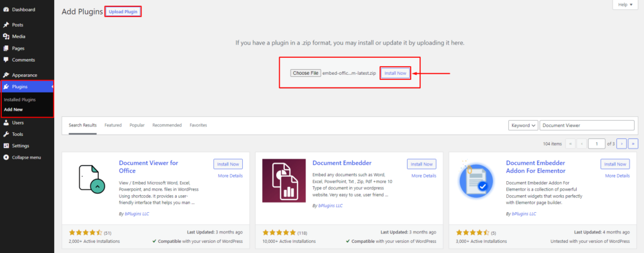This screenshot has height=253, width=644.
Task: Install the Document Embedder plugin
Action: point(421,164)
